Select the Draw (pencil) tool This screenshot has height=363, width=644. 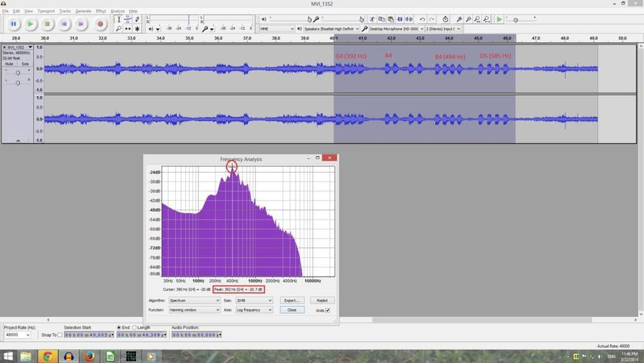(137, 19)
